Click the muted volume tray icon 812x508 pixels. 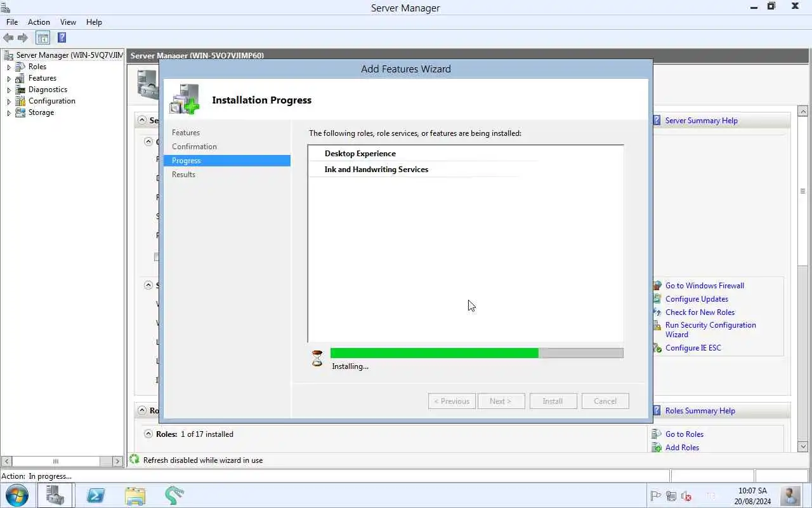click(686, 496)
